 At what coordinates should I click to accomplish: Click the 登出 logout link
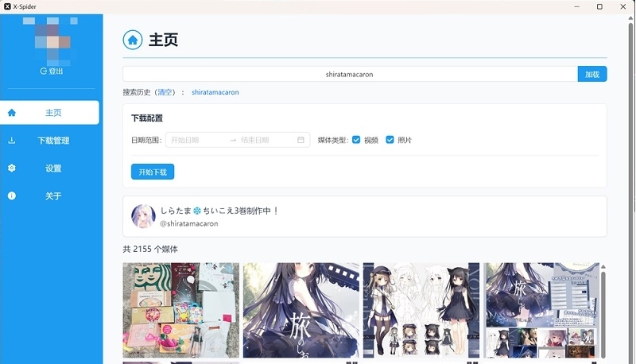pos(52,71)
